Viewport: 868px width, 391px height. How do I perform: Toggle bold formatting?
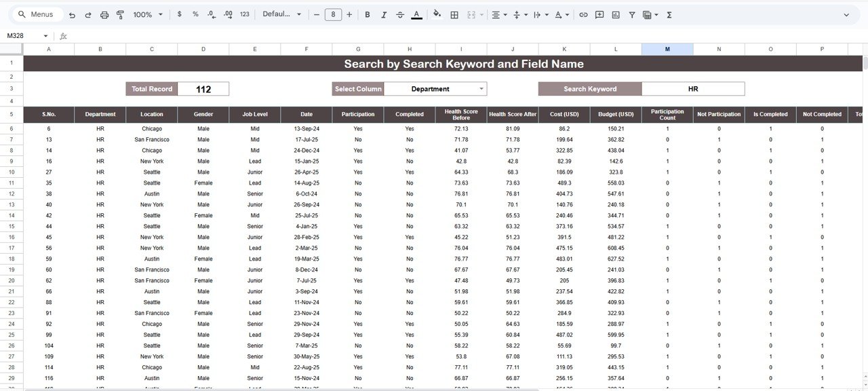tap(368, 14)
